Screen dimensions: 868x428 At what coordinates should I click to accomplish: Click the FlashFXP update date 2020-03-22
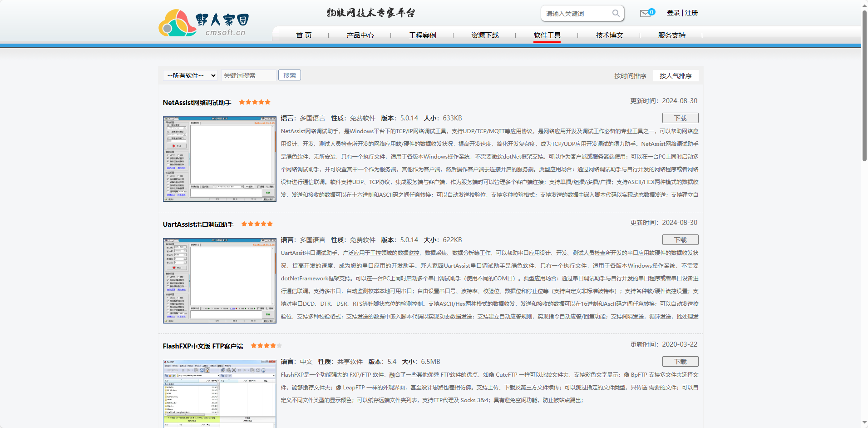click(680, 344)
